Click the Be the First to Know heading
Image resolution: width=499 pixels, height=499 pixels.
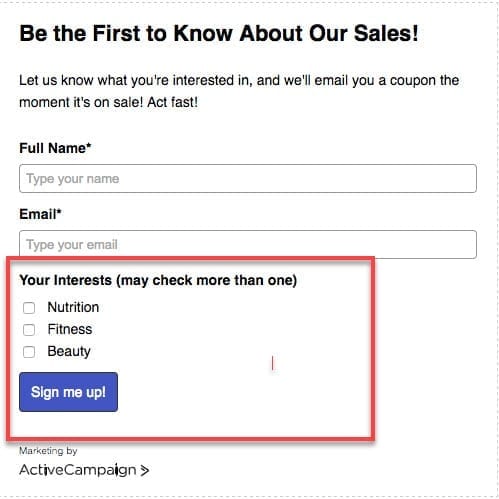coord(219,34)
